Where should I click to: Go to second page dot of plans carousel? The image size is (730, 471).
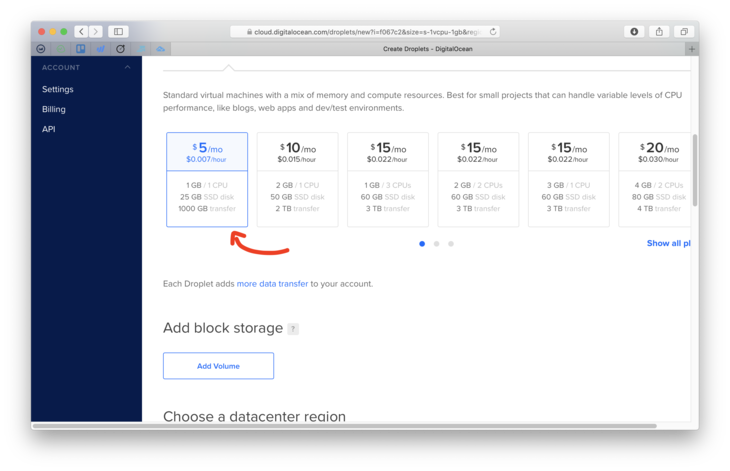[436, 244]
